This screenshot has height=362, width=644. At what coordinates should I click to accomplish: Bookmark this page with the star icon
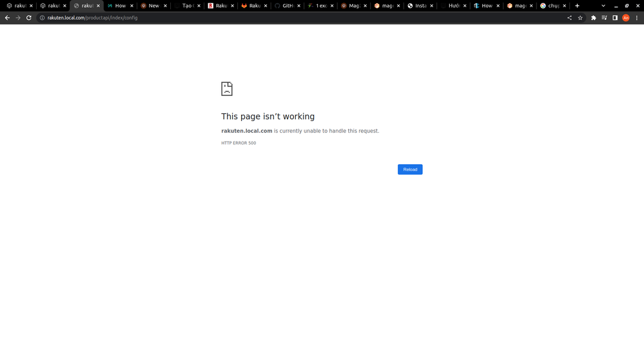coord(580,17)
